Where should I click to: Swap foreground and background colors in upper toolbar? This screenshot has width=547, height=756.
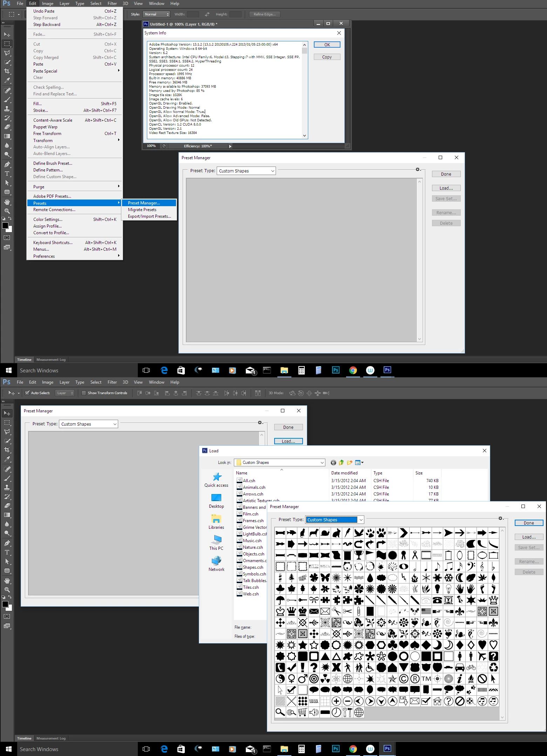point(10,218)
